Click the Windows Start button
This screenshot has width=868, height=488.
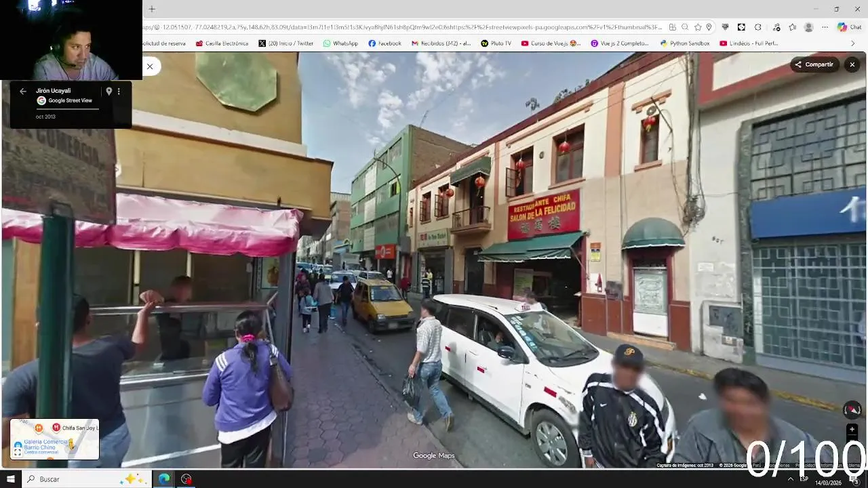[x=11, y=479]
